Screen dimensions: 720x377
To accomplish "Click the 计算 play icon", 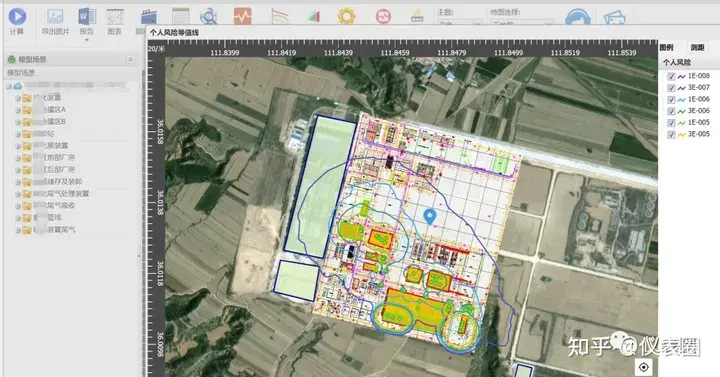I will pos(17,17).
